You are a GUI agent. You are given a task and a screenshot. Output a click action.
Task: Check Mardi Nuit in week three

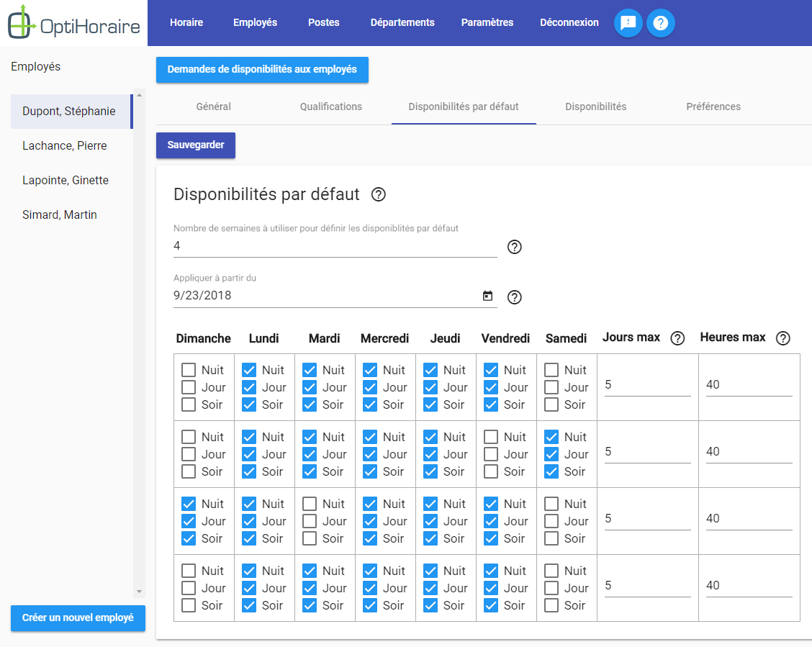coord(310,504)
